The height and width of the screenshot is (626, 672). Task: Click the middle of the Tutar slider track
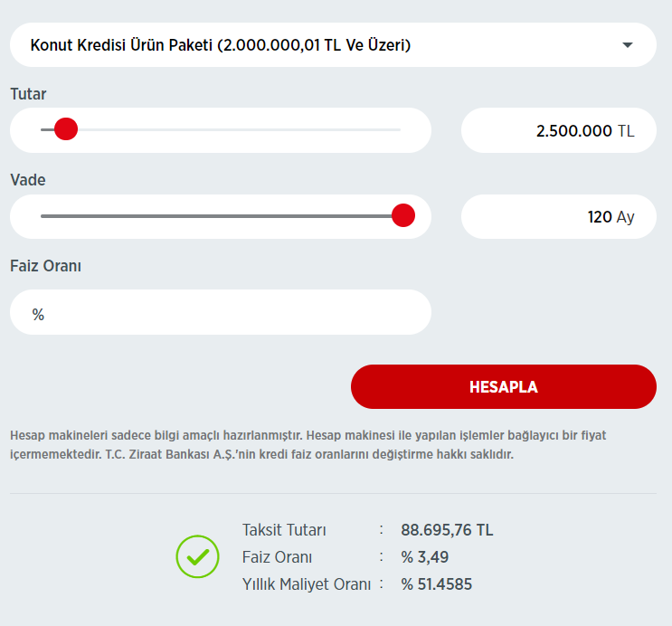point(221,129)
